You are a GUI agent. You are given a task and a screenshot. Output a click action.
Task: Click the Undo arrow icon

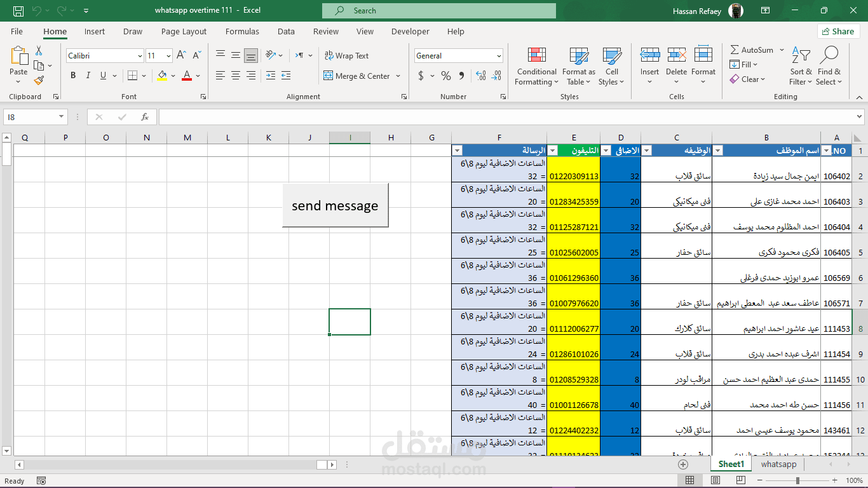(36, 11)
